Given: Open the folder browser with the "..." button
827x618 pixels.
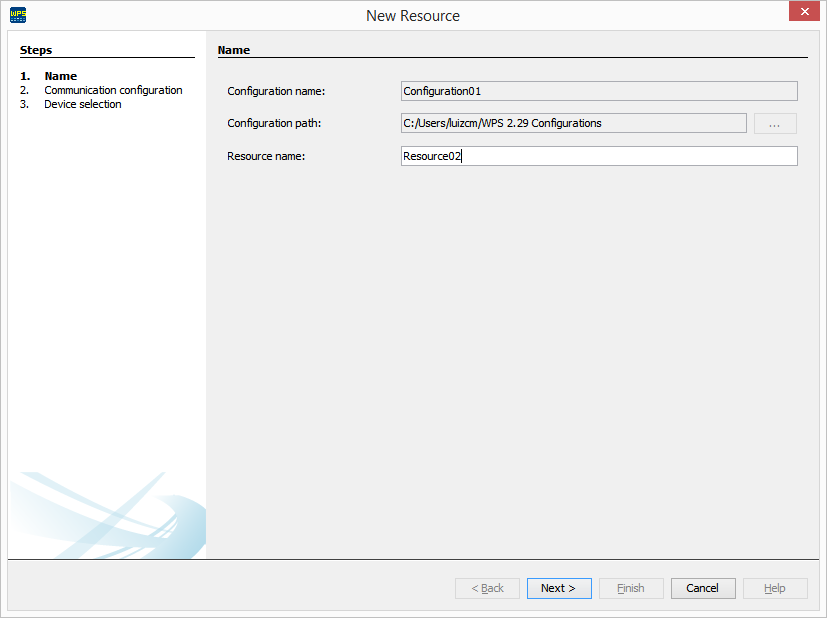Looking at the screenshot, I should pos(775,123).
